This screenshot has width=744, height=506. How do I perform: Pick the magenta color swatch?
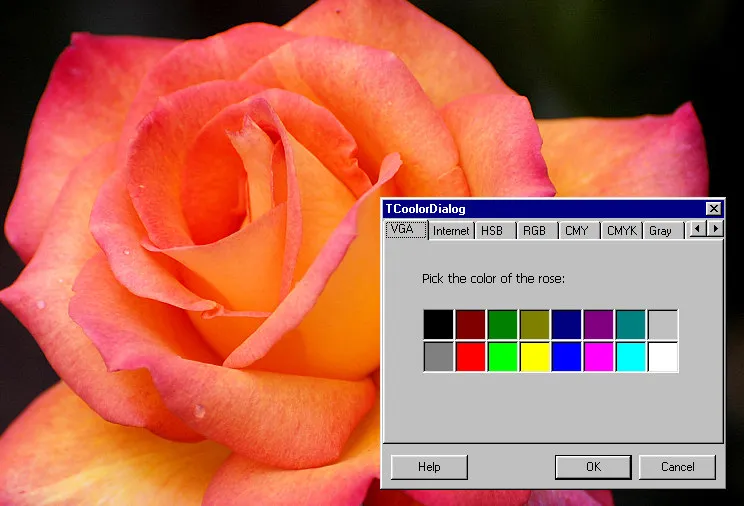(x=598, y=357)
